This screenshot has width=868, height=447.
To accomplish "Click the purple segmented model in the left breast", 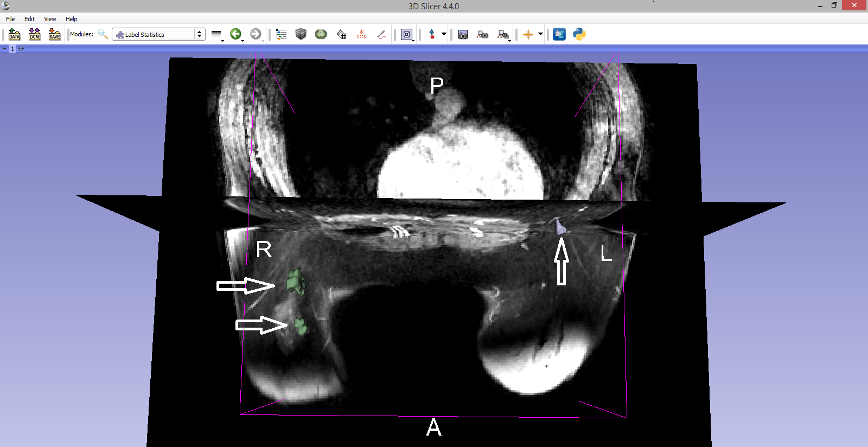I will (560, 226).
